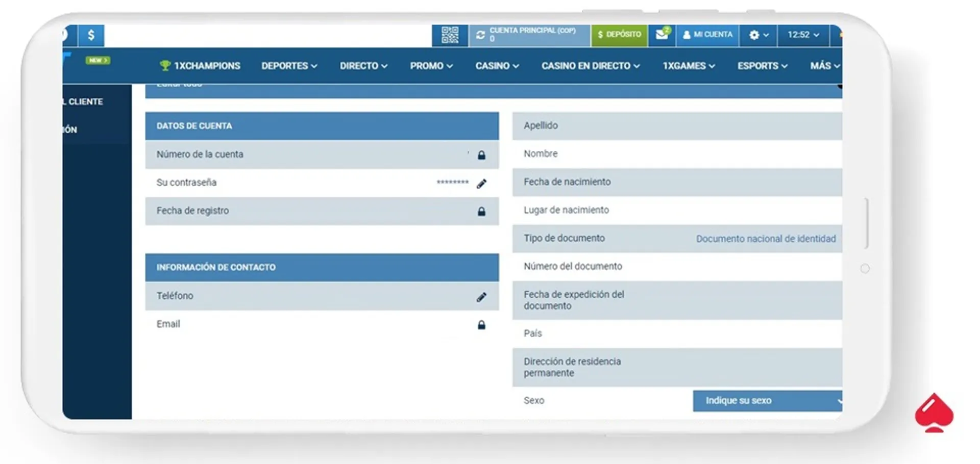This screenshot has width=980, height=464.
Task: Click the Teléfono label
Action: tap(175, 296)
